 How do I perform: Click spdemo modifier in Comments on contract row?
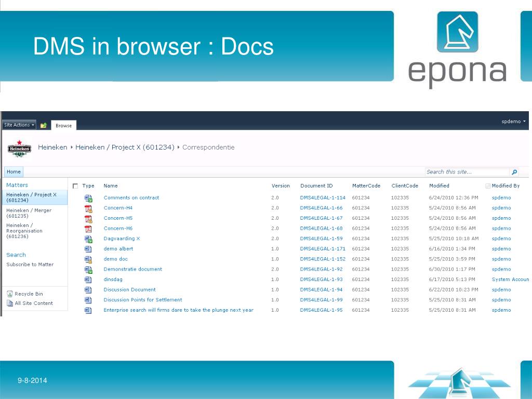coord(501,198)
